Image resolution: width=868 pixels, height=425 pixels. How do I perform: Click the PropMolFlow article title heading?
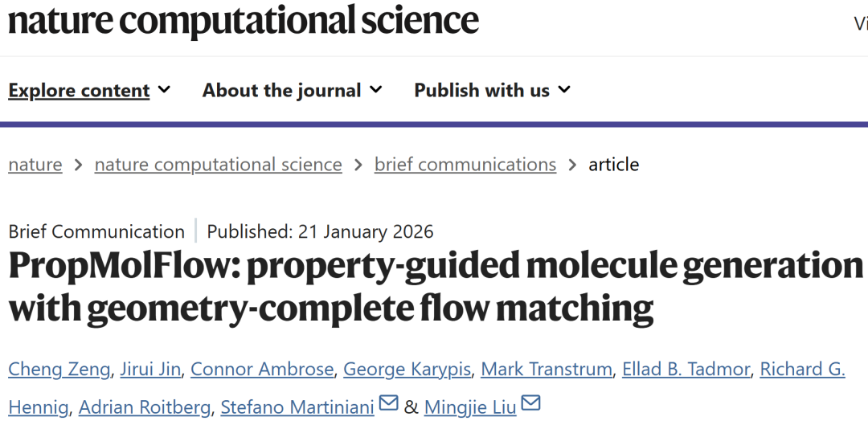[434, 287]
